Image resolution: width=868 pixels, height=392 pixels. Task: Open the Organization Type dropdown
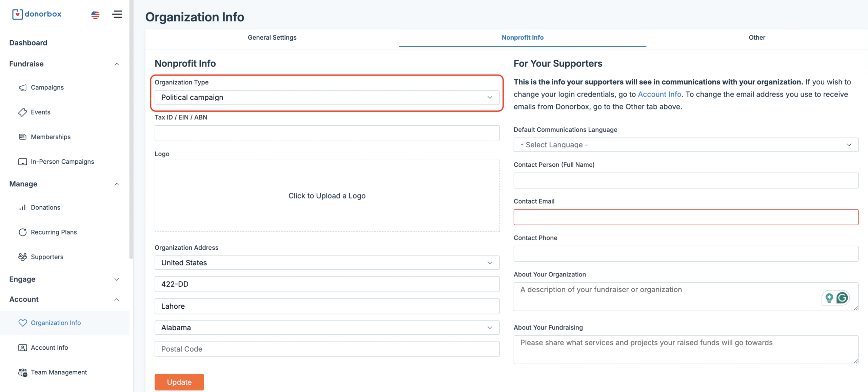pos(327,98)
